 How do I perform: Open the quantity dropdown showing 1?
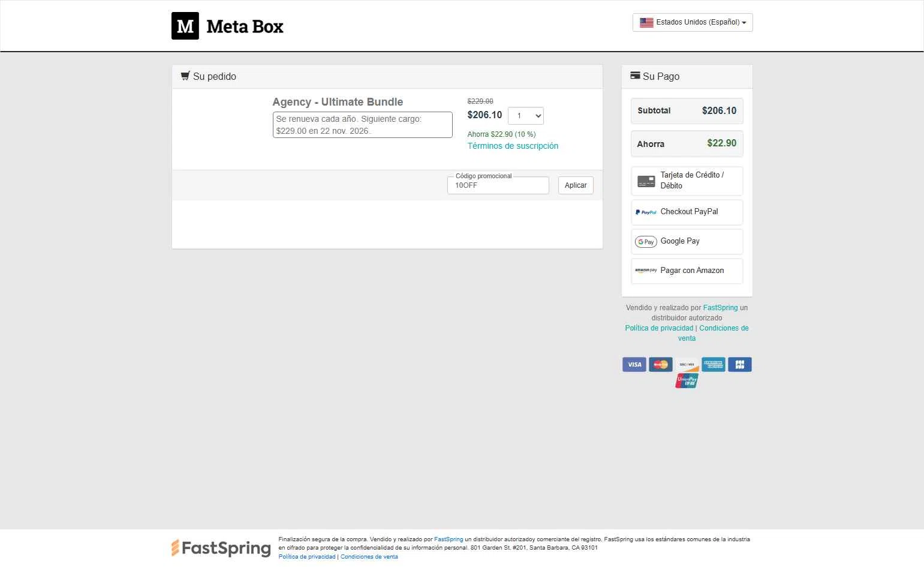point(526,116)
